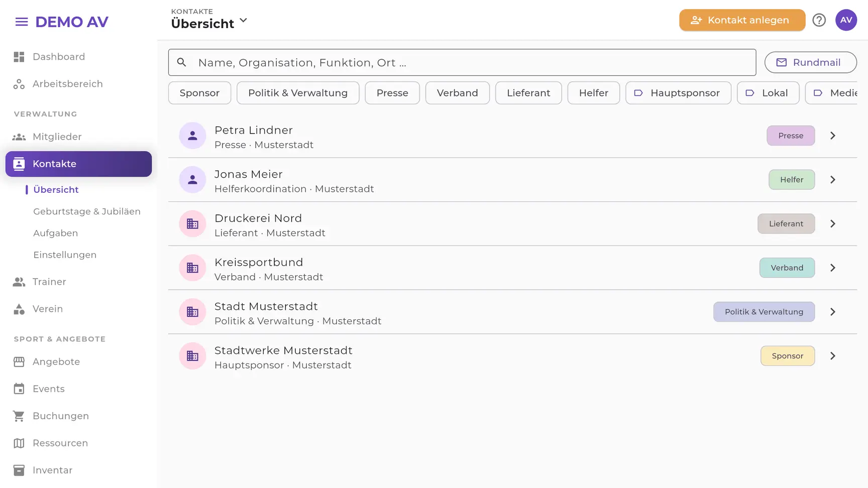Open Kreissportbund via chevron arrow
The height and width of the screenshot is (488, 868).
(x=833, y=268)
